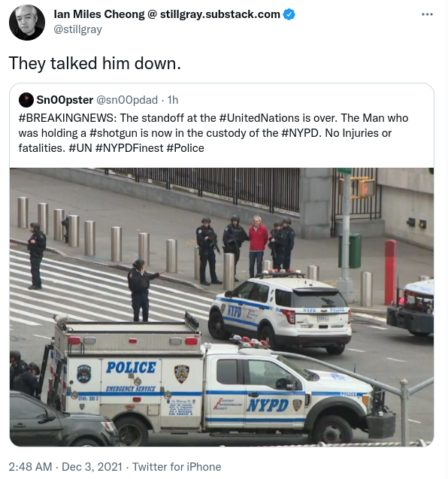Open Ian Miles Cheong's profile avatar

point(27,23)
